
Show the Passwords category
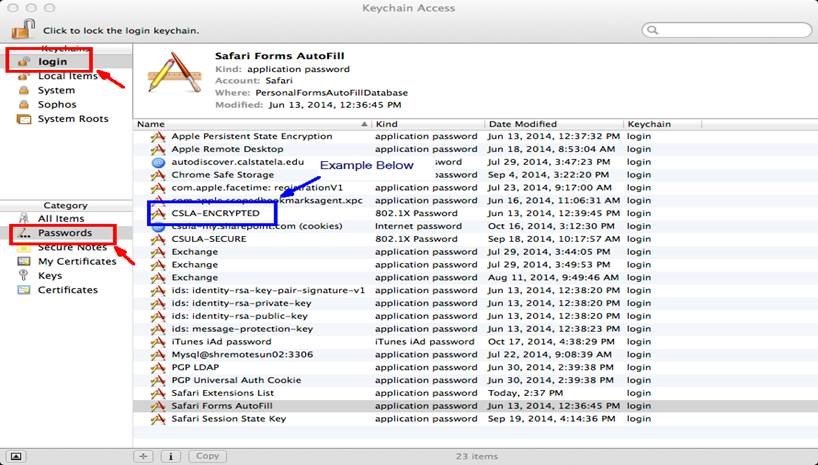[x=66, y=233]
